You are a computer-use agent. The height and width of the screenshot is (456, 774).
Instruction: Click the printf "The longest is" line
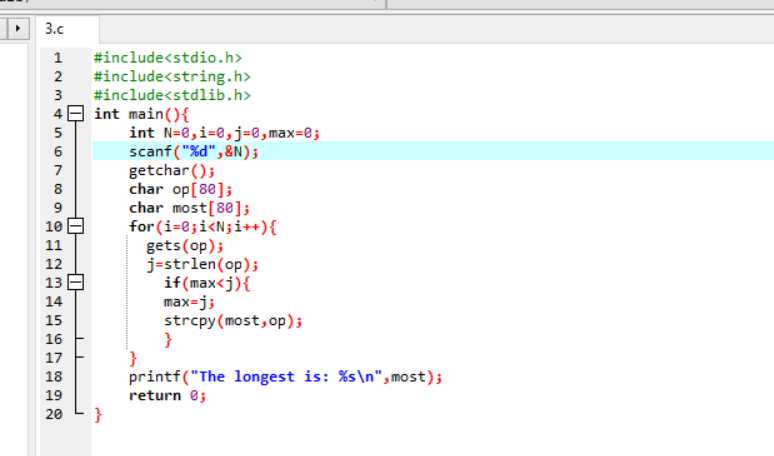(x=285, y=377)
